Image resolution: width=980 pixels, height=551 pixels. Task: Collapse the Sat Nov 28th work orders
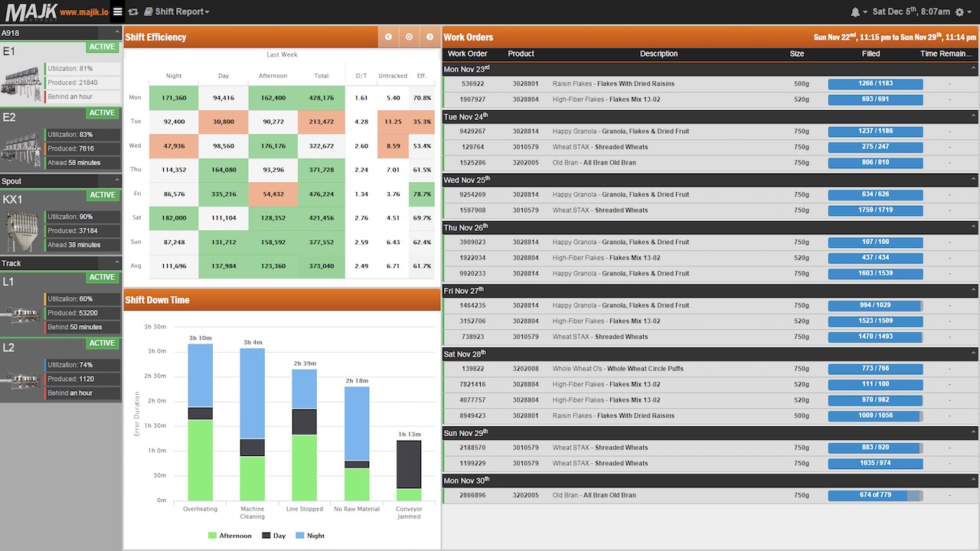pos(973,354)
